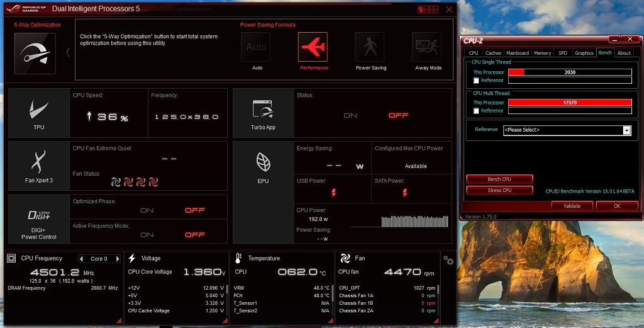This screenshot has width=644, height=328.
Task: Start 5-Way Optimization gauge icon
Action: pos(35,54)
